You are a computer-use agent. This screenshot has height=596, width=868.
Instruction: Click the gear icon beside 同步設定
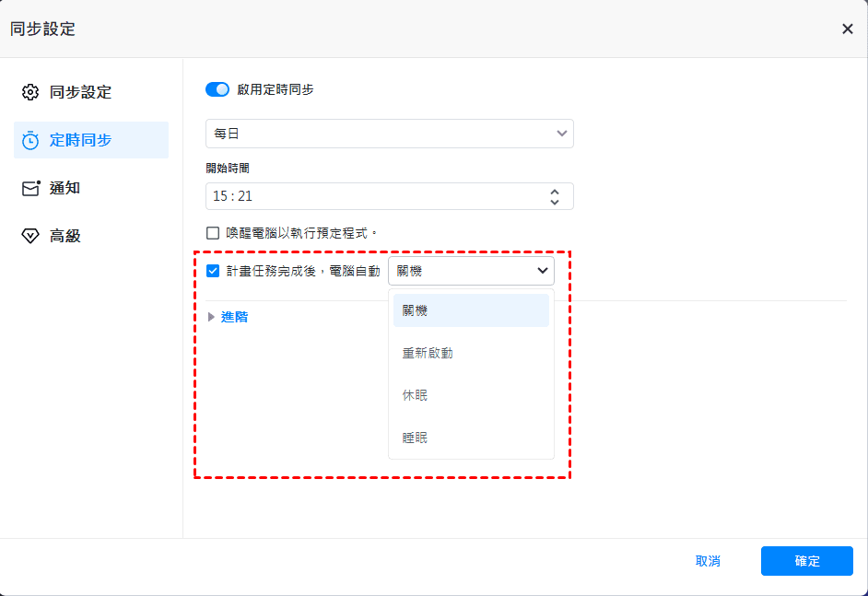[x=30, y=92]
